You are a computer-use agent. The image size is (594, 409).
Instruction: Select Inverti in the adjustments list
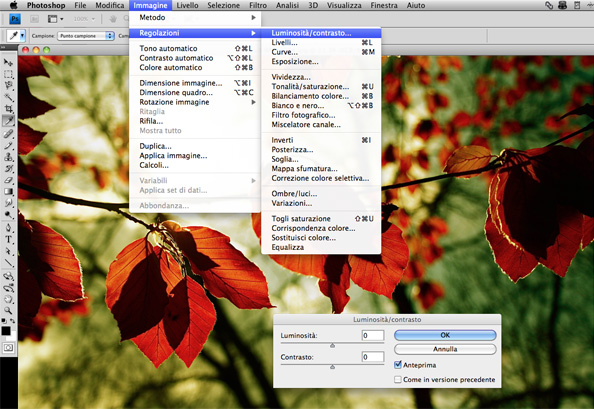pyautogui.click(x=321, y=140)
